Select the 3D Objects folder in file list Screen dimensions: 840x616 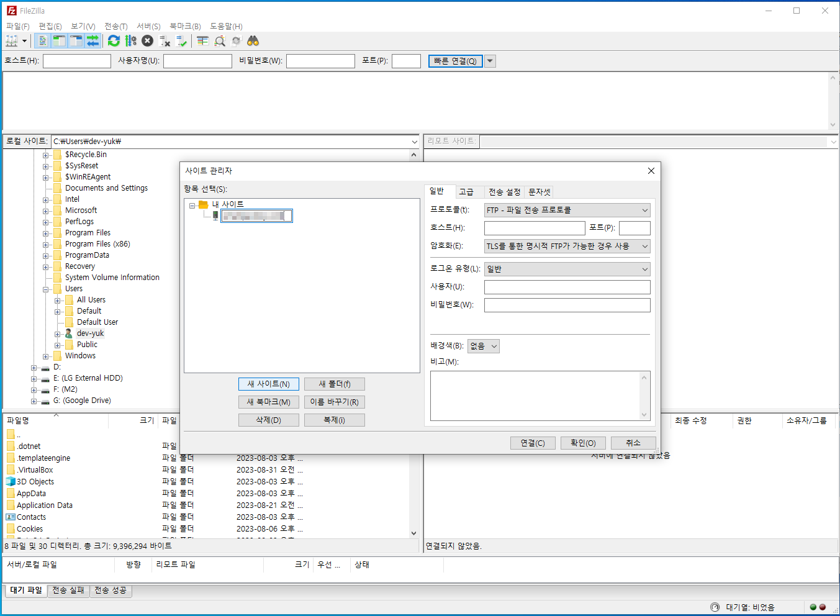coord(35,482)
